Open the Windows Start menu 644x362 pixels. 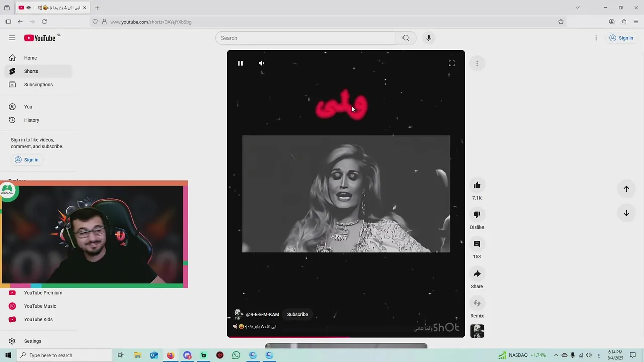click(x=8, y=355)
